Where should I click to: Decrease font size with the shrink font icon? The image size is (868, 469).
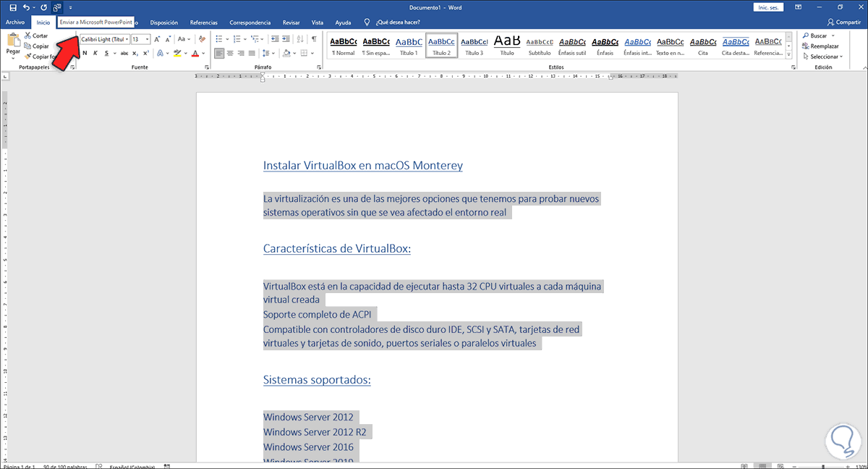(x=169, y=39)
